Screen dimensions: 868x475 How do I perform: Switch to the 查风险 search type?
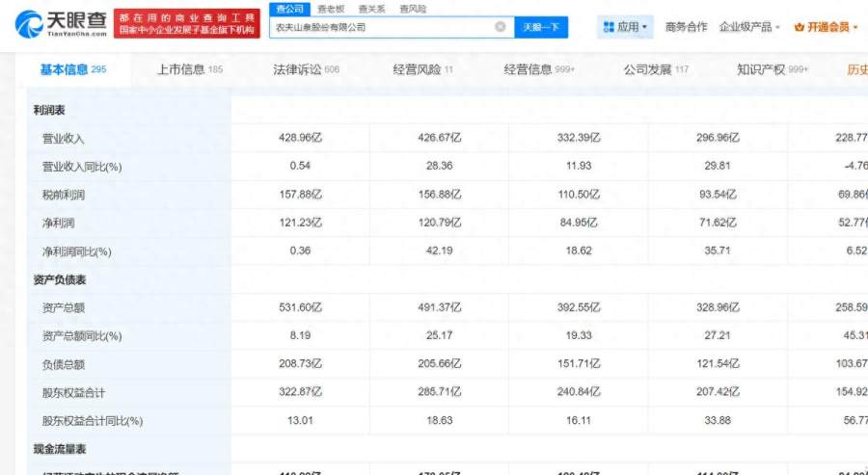pos(413,8)
